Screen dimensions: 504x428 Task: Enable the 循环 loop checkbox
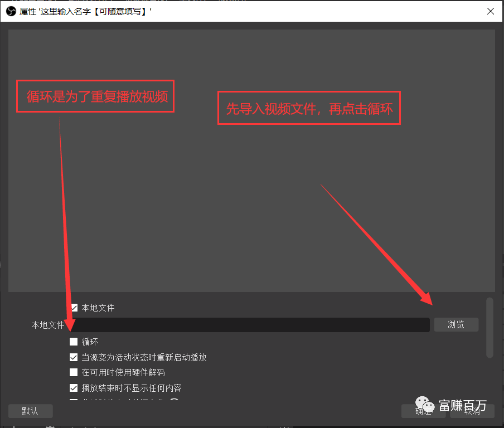pyautogui.click(x=74, y=342)
